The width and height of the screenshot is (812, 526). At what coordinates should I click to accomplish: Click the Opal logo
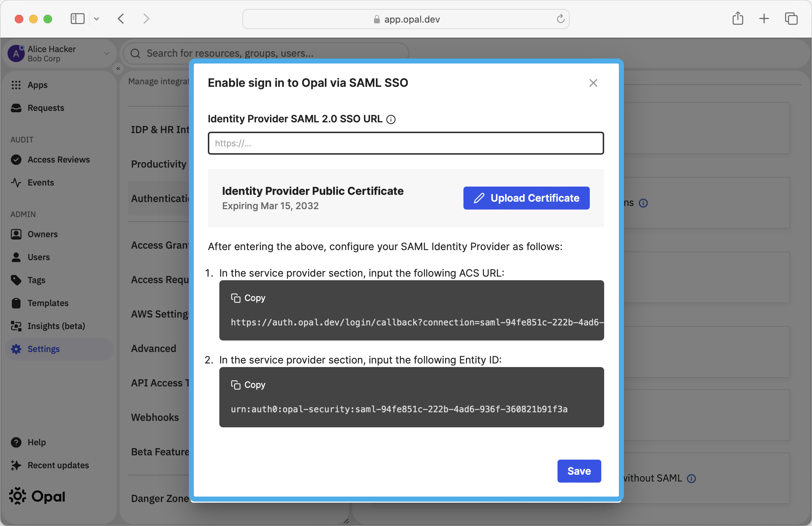[37, 496]
